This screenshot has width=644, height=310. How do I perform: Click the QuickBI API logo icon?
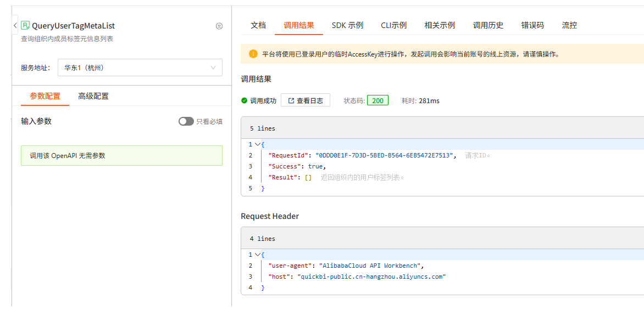(25, 25)
